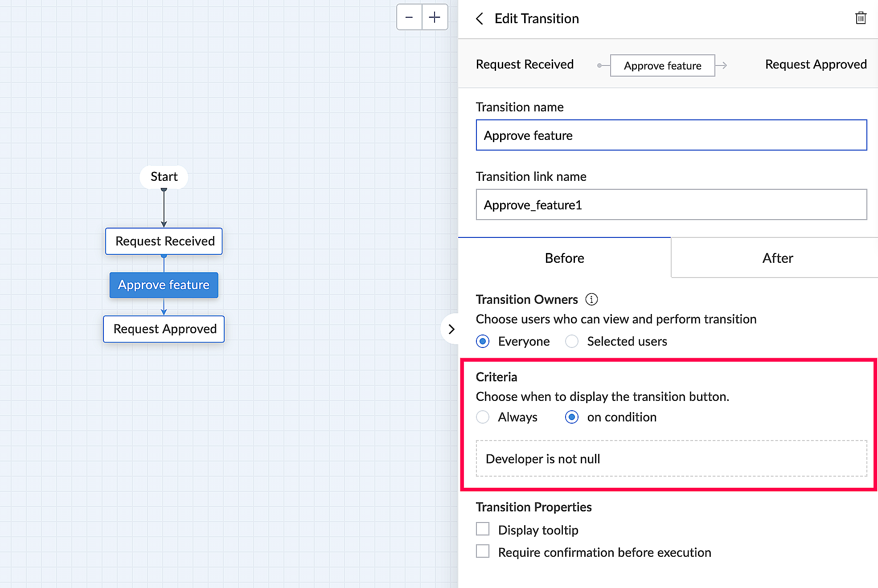The image size is (878, 588).
Task: Select the Everyone radio button
Action: point(483,341)
